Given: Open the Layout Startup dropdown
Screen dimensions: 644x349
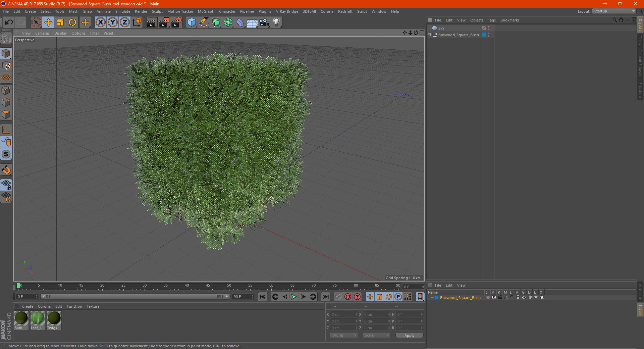Looking at the screenshot, I should pos(614,11).
